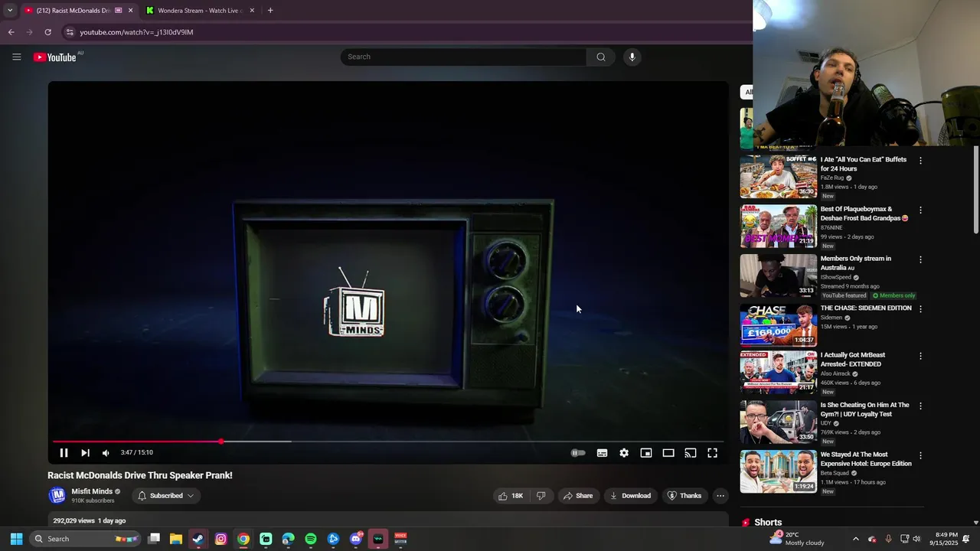
Task: Enter full screen mode
Action: (712, 453)
